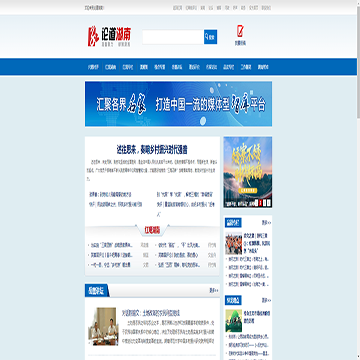The width and height of the screenshot is (360, 360).
Task: Click the 论道湖南 site logo
Action: pyautogui.click(x=109, y=37)
